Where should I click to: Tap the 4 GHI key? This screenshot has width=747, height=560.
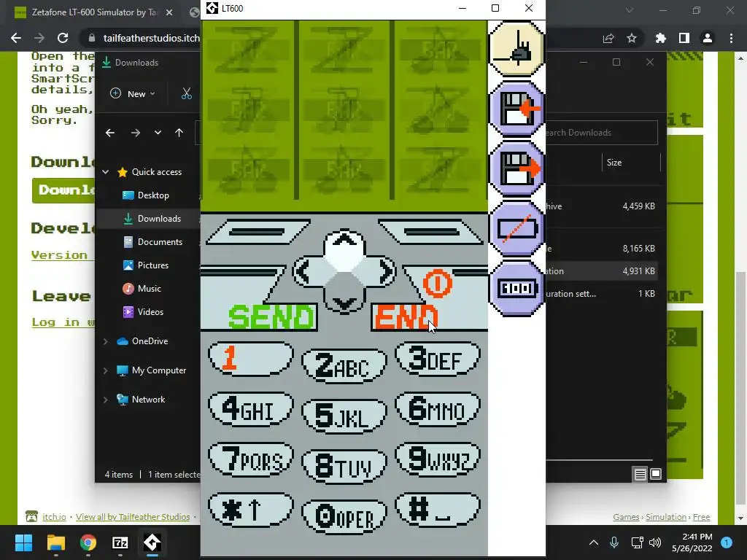pos(251,408)
